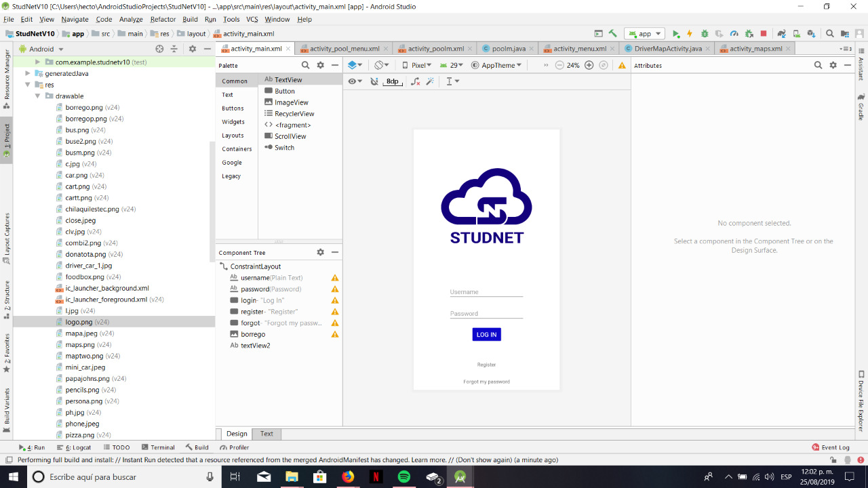The width and height of the screenshot is (868, 488).
Task: Collapse the drawable folder
Action: tap(39, 96)
